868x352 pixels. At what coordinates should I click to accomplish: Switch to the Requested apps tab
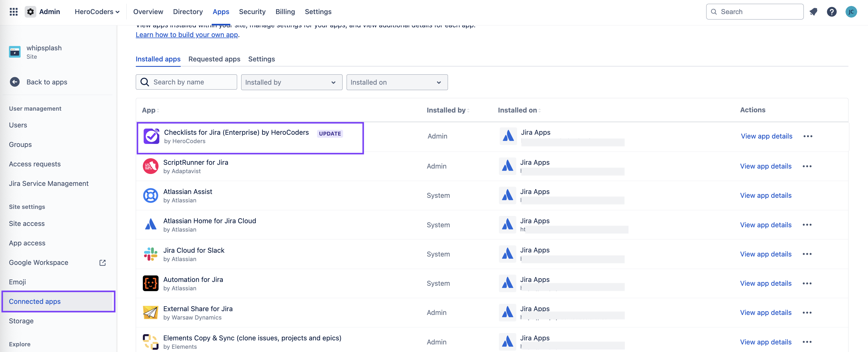214,59
